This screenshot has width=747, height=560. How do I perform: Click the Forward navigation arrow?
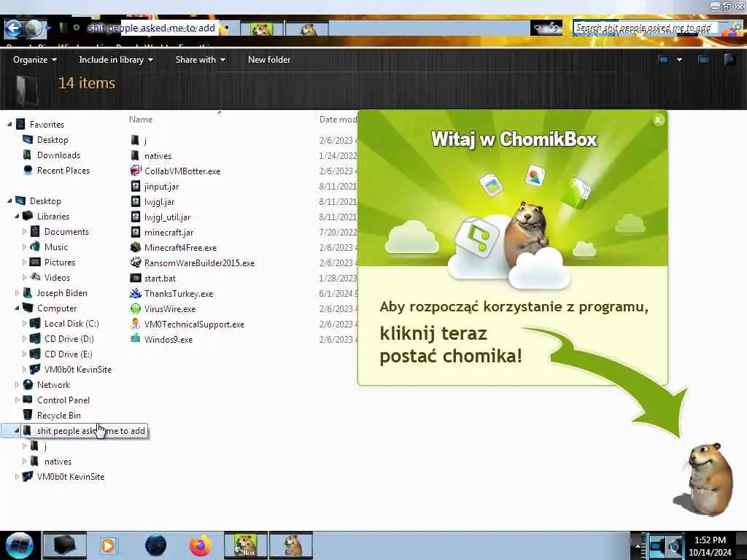point(33,28)
